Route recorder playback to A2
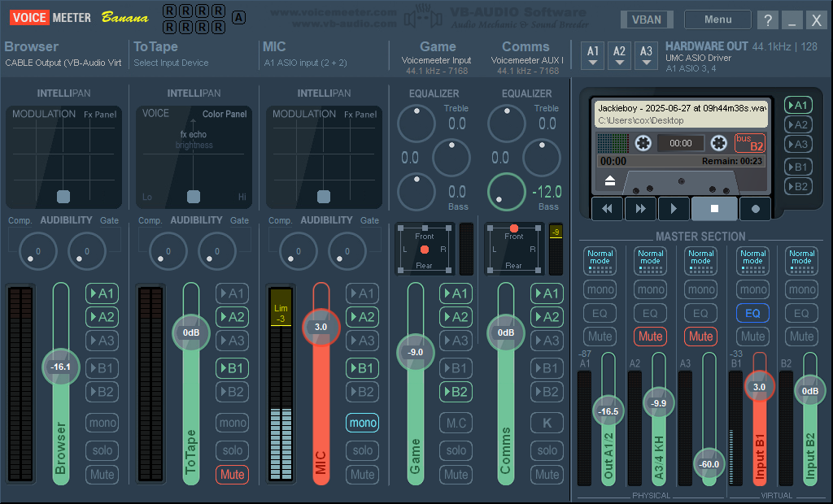833x504 pixels. pos(798,125)
